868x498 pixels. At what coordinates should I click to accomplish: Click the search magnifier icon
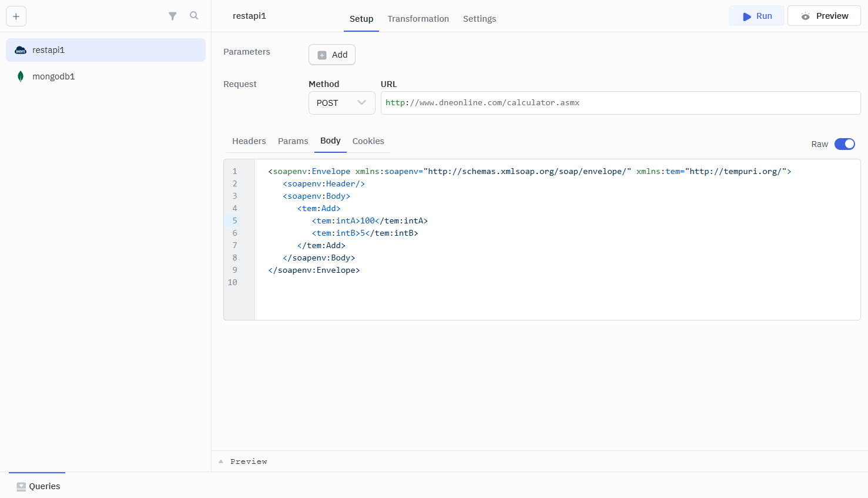(194, 16)
